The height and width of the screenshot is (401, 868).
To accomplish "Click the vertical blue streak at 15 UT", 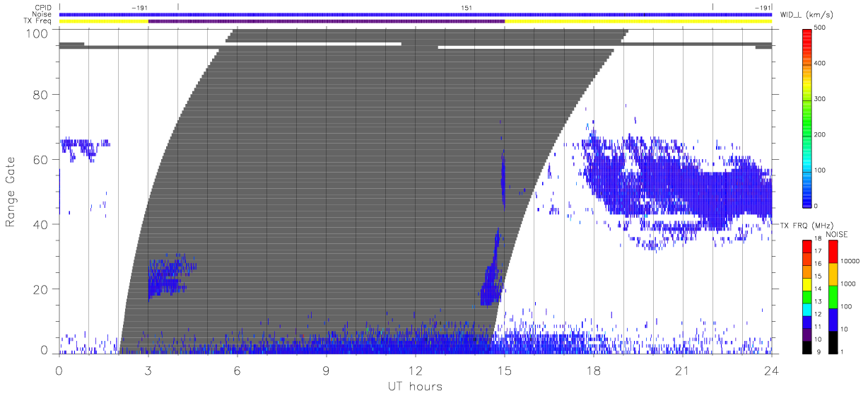I will click(503, 177).
